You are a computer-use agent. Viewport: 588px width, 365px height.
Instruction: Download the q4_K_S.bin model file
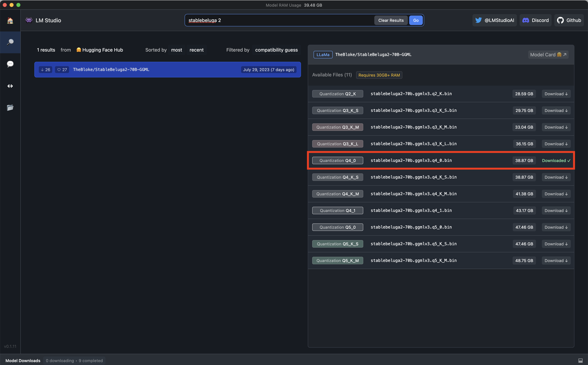556,177
